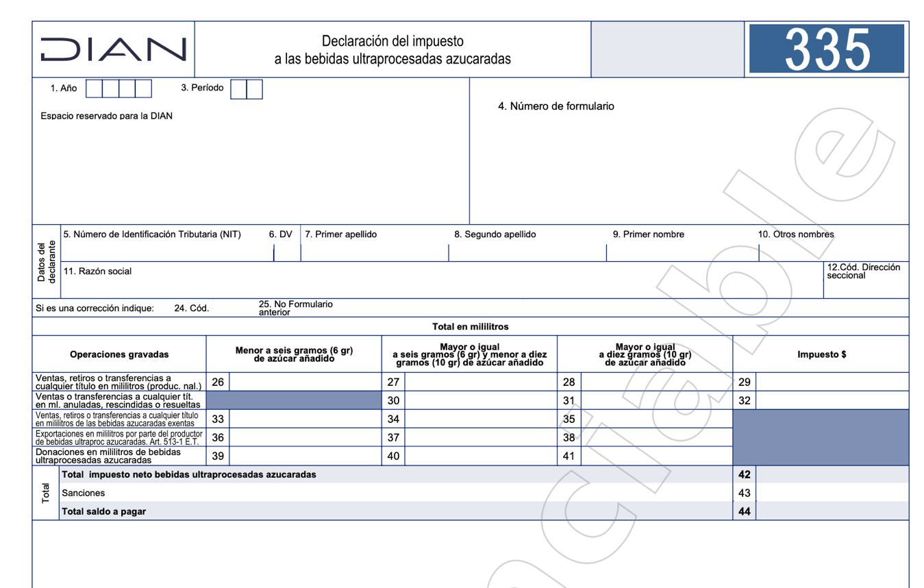The height and width of the screenshot is (588, 924).
Task: Click the input box for field 31
Action: tap(656, 401)
